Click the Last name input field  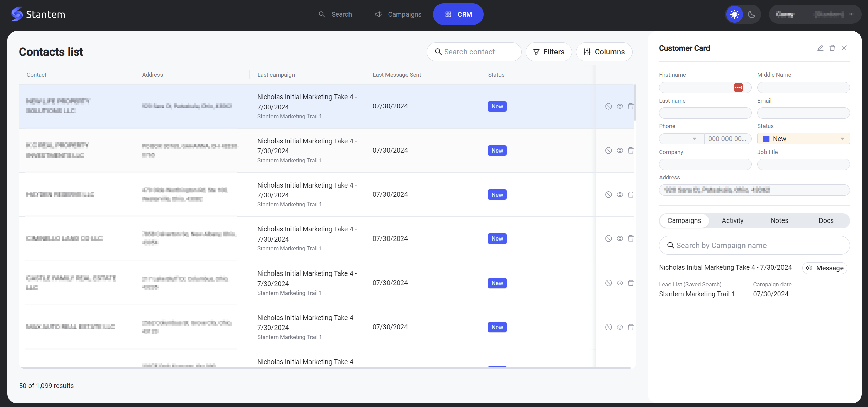705,113
